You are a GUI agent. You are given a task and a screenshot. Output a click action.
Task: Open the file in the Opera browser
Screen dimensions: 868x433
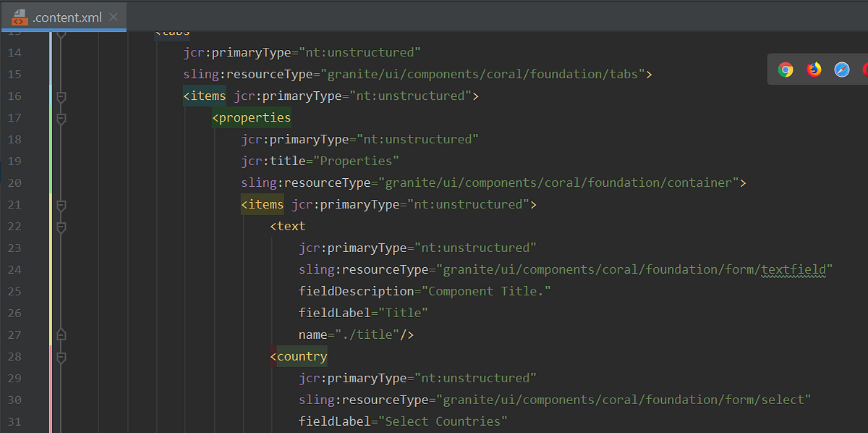coord(865,70)
